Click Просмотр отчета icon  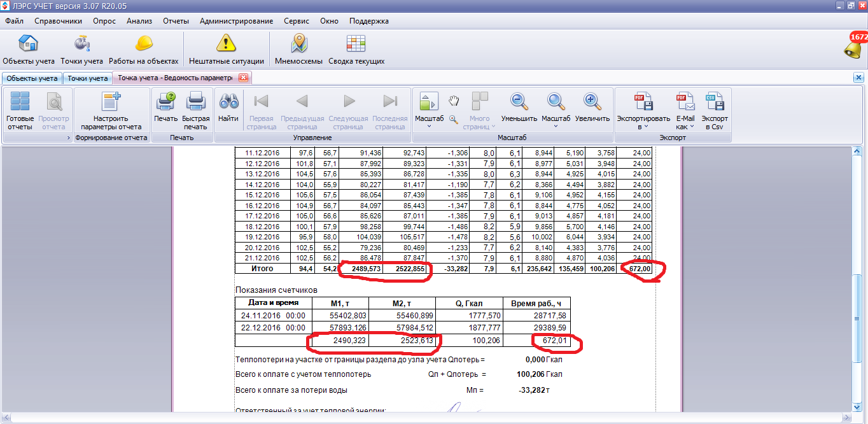click(53, 111)
